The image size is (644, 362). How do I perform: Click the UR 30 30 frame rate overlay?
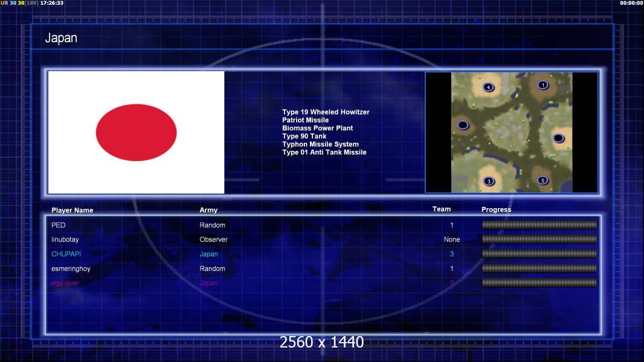(19, 3)
